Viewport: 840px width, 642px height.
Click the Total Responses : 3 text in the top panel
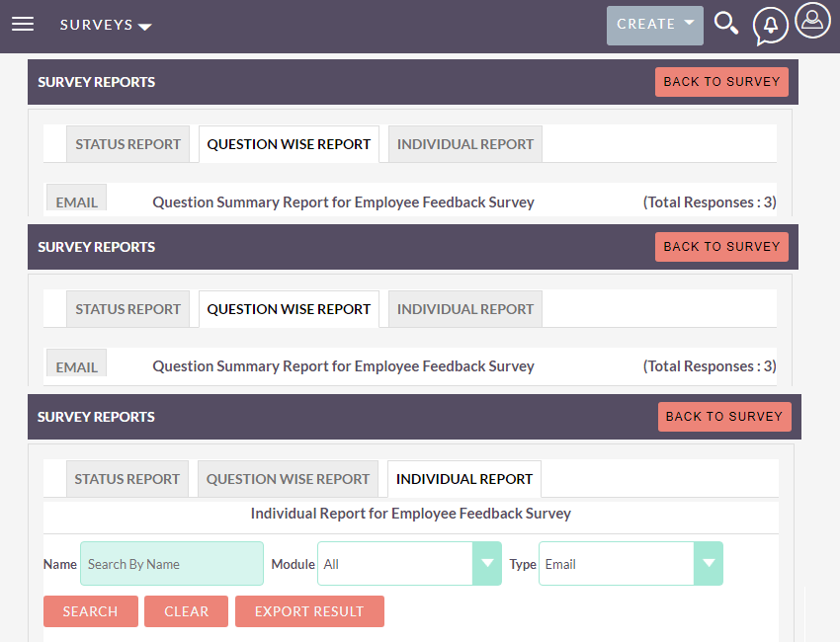[710, 202]
